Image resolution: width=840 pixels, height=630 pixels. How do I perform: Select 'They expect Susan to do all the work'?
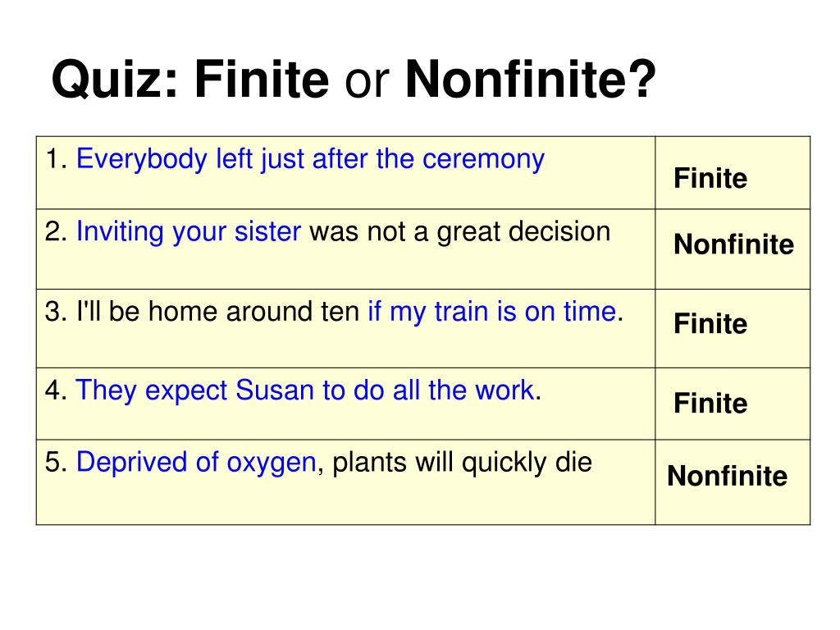click(305, 390)
